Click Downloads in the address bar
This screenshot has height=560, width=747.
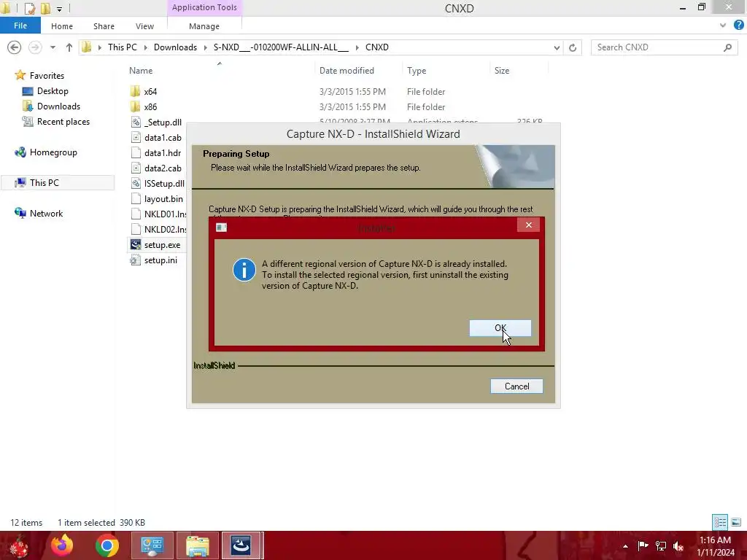coord(175,47)
